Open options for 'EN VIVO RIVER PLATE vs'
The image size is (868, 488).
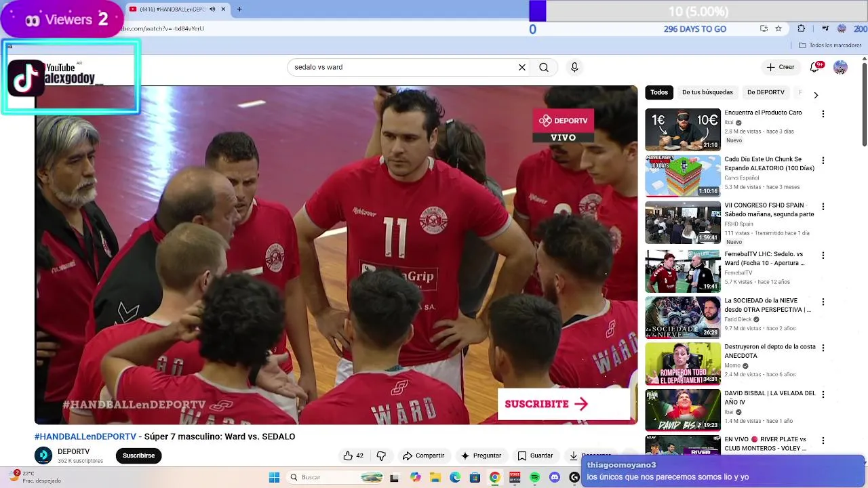(x=823, y=441)
